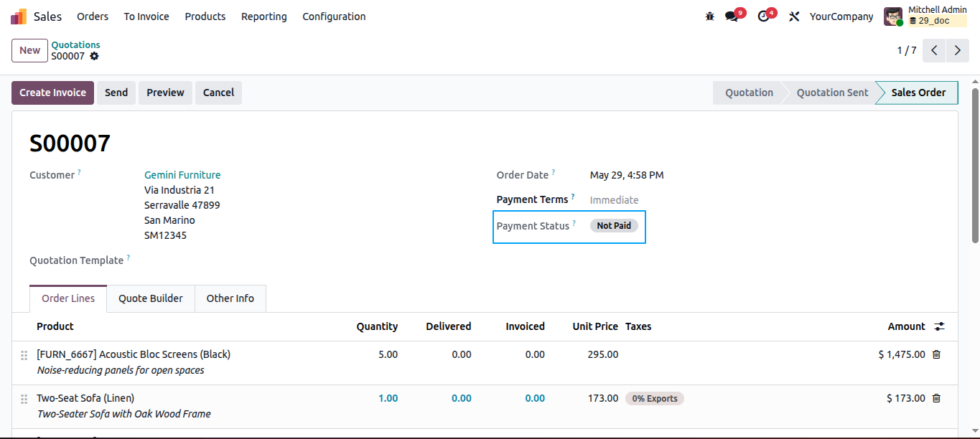The image size is (980, 439).
Task: Click the Create Invoice button
Action: [x=52, y=93]
